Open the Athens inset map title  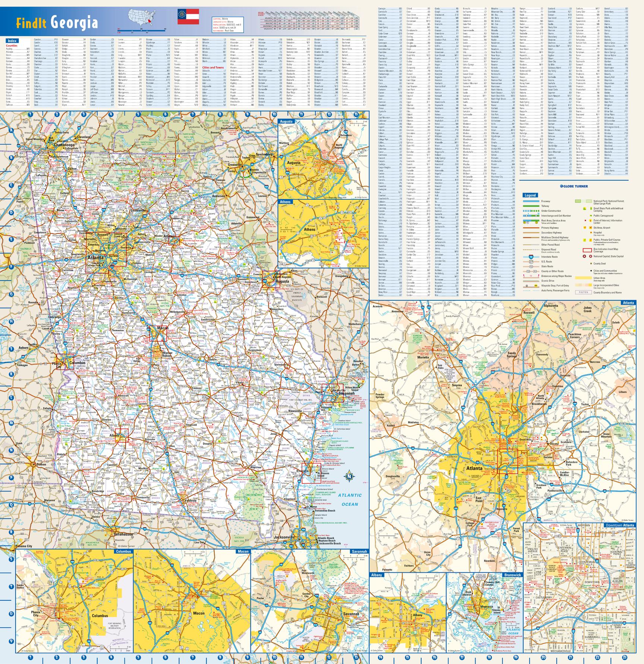(x=285, y=202)
